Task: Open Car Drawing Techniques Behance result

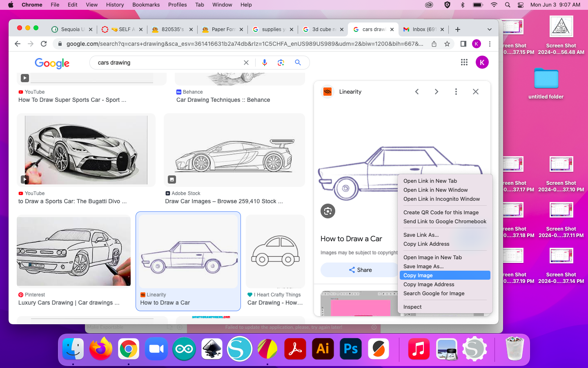Action: (223, 100)
